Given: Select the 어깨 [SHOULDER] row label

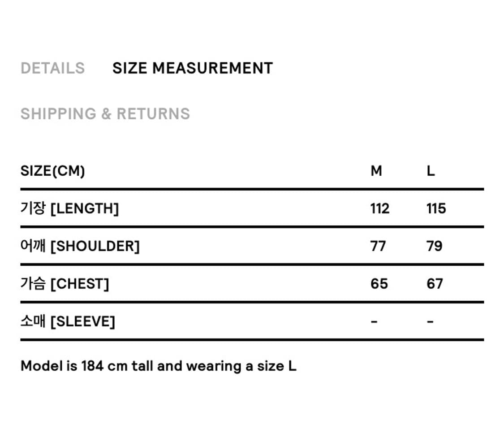Looking at the screenshot, I should click(80, 246).
